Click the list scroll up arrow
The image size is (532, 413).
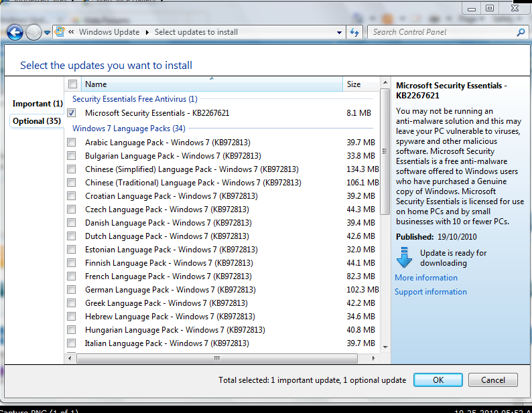point(385,83)
